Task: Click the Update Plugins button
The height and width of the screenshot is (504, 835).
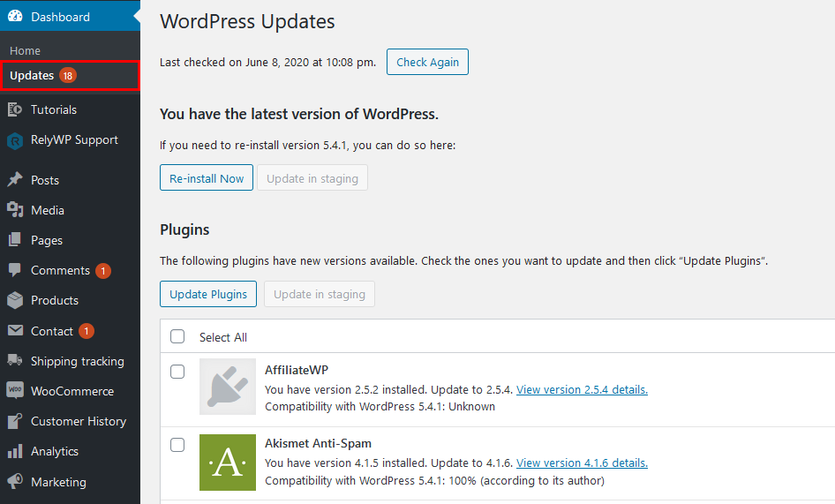Action: click(x=208, y=294)
